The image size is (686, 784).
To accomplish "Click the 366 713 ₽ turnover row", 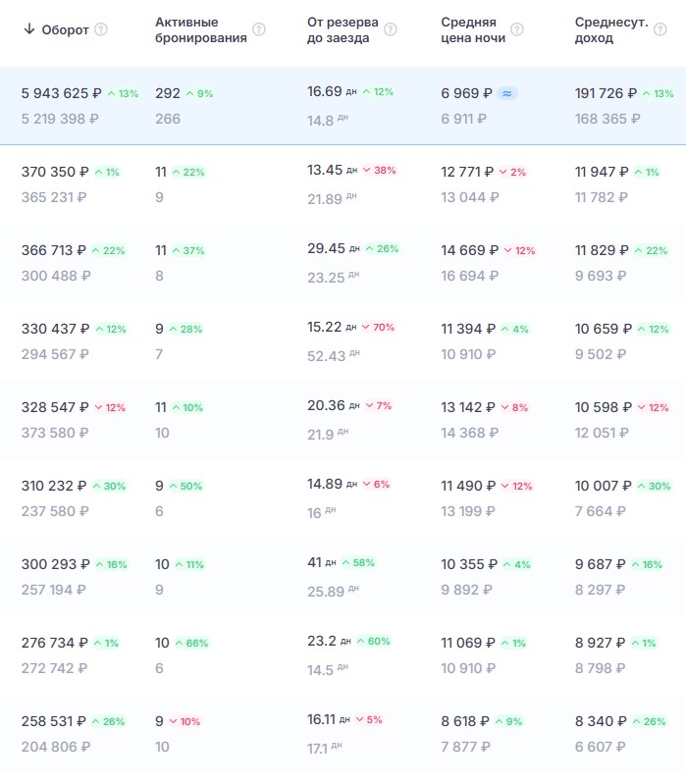I will (343, 263).
